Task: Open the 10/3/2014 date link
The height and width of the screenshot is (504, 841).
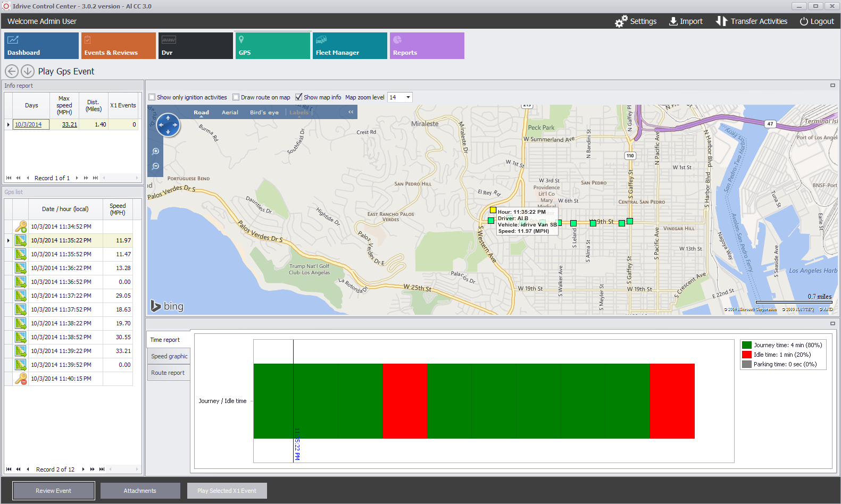Action: click(28, 124)
